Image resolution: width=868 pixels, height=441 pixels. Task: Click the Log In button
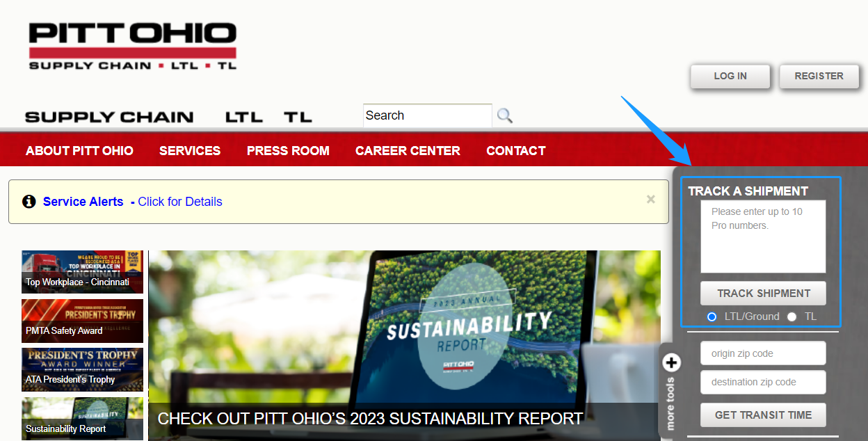tap(730, 77)
